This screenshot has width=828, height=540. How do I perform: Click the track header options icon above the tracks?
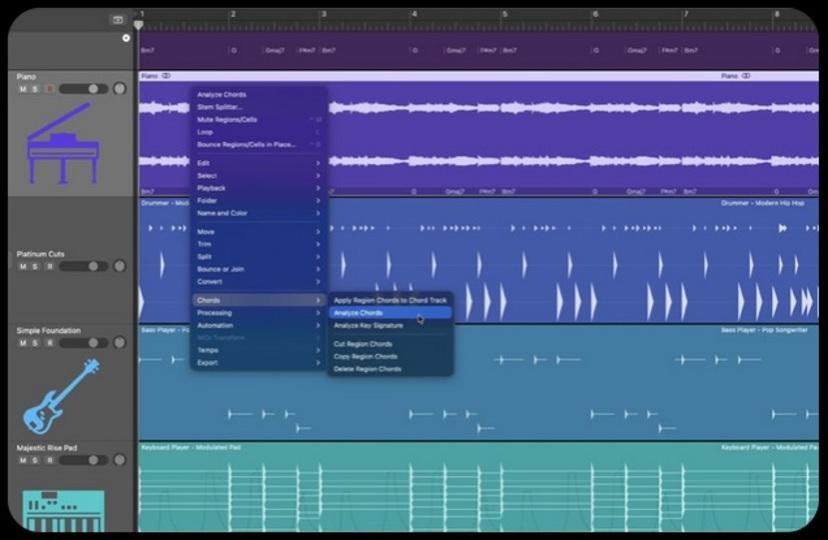pos(118,19)
